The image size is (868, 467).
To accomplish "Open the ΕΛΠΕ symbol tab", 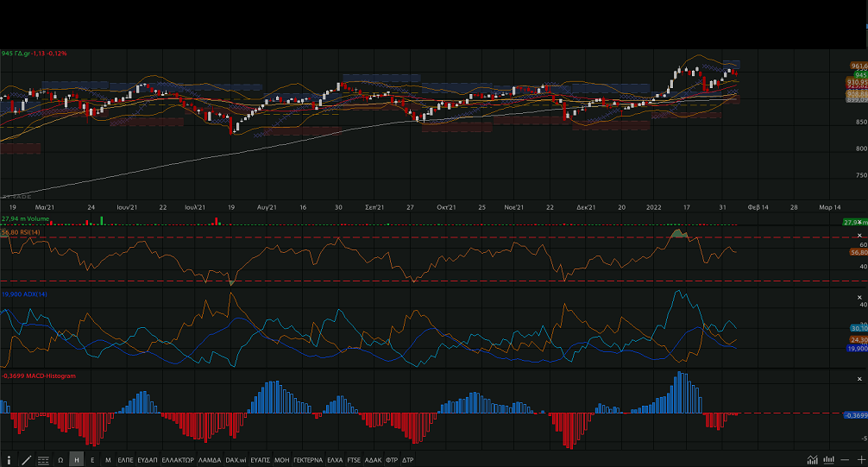I will click(x=126, y=460).
